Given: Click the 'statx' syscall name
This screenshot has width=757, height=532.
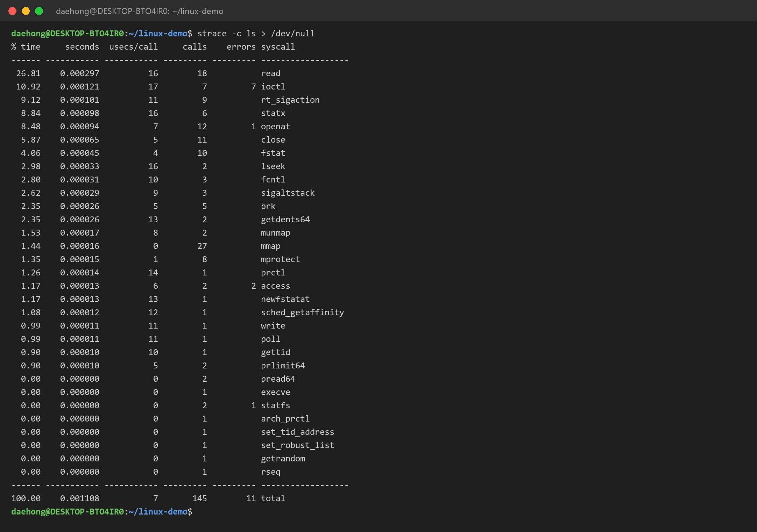Looking at the screenshot, I should (x=273, y=113).
